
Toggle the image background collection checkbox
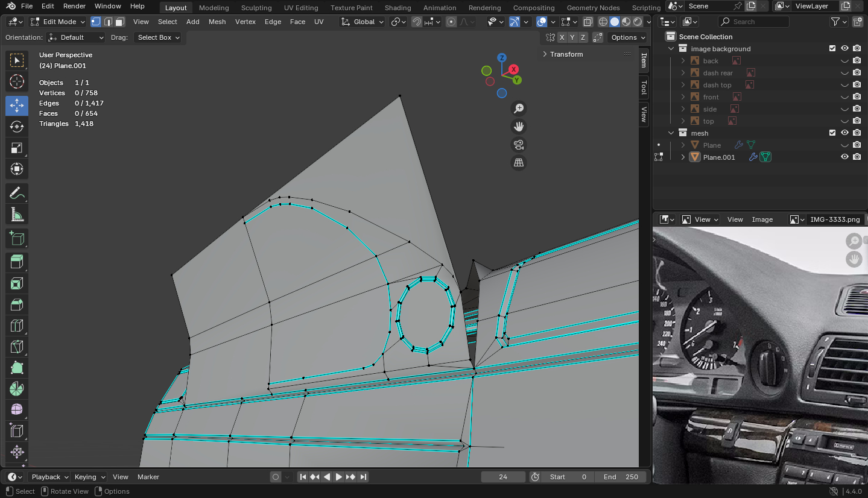click(832, 48)
